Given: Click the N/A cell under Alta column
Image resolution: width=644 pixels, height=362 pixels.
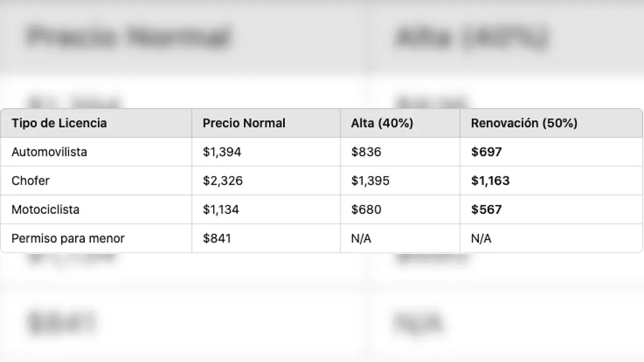Looking at the screenshot, I should (x=361, y=238).
